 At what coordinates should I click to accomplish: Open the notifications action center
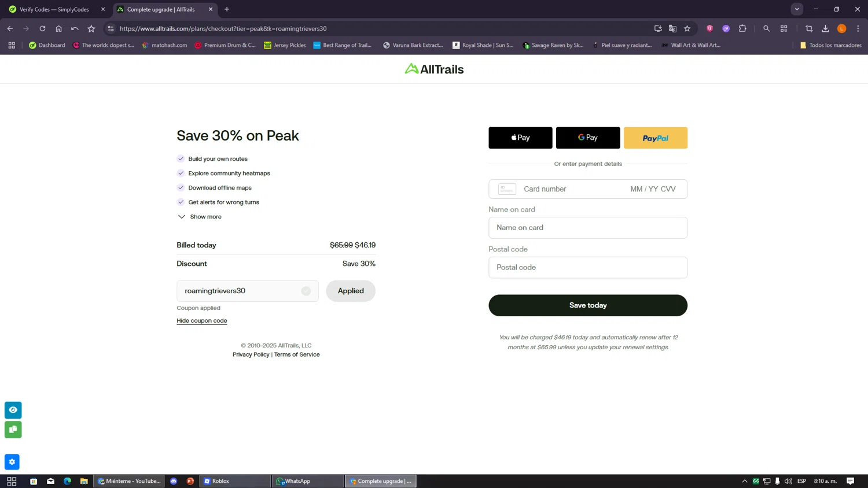[851, 481]
